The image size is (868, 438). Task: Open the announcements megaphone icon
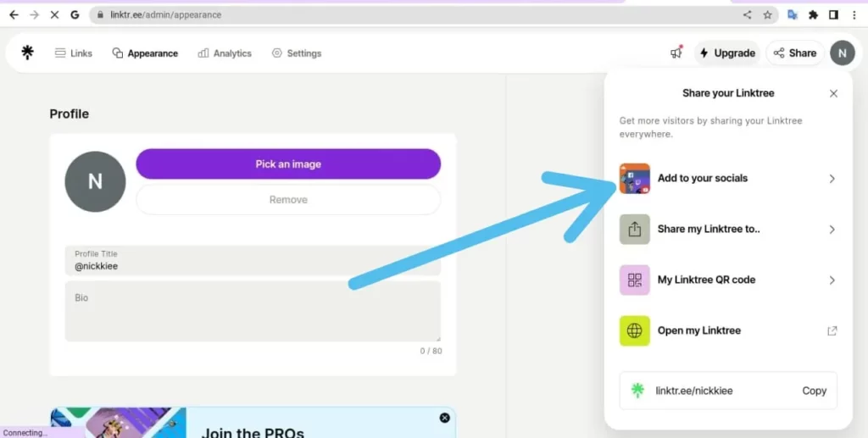676,53
